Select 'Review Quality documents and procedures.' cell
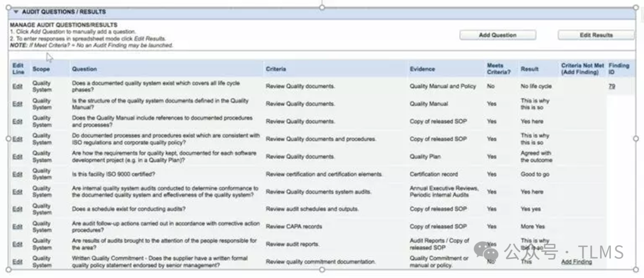 click(x=321, y=139)
